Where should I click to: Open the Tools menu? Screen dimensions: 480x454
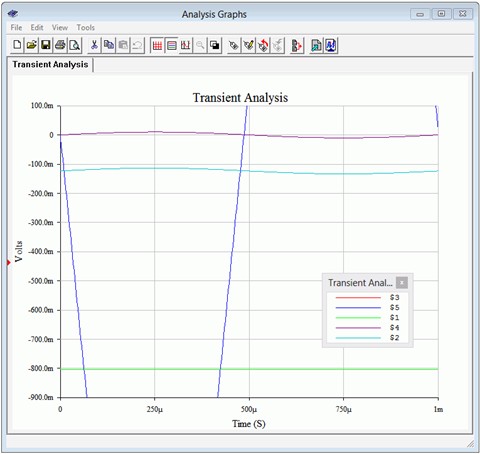point(86,28)
